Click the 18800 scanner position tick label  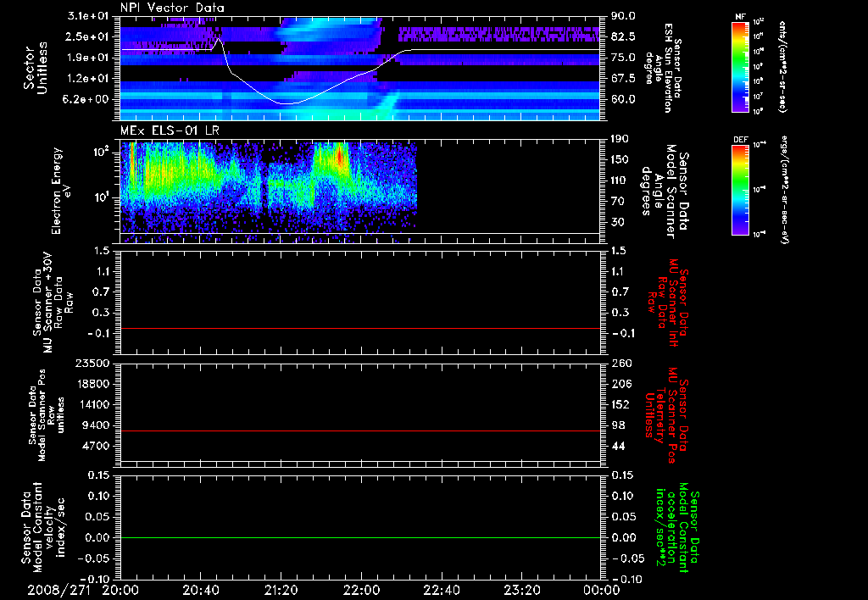tap(92, 384)
